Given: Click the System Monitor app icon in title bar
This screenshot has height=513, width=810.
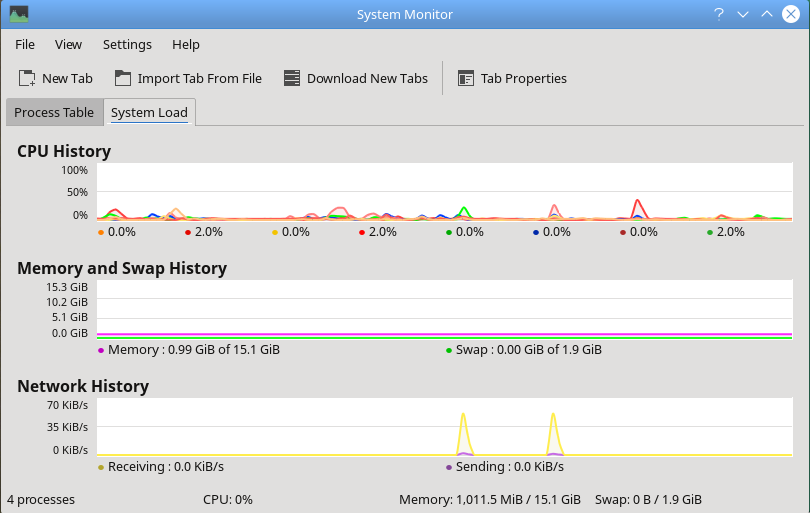Looking at the screenshot, I should point(19,14).
